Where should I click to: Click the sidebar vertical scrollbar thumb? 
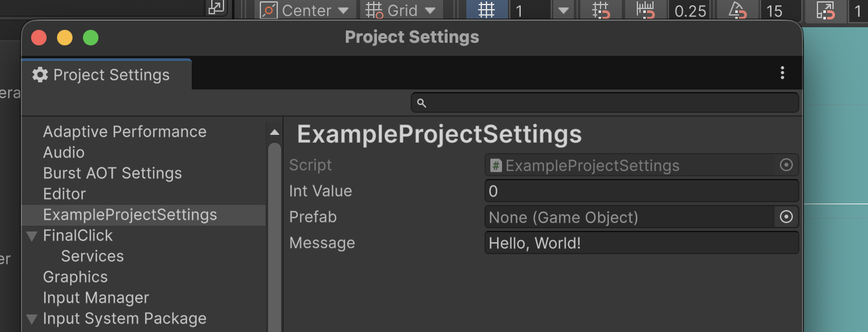pos(275,237)
